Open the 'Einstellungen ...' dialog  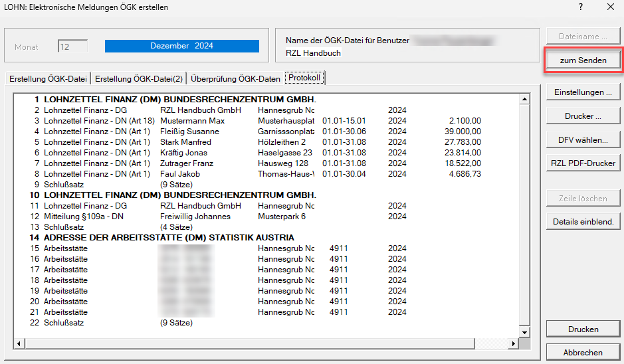(x=583, y=92)
